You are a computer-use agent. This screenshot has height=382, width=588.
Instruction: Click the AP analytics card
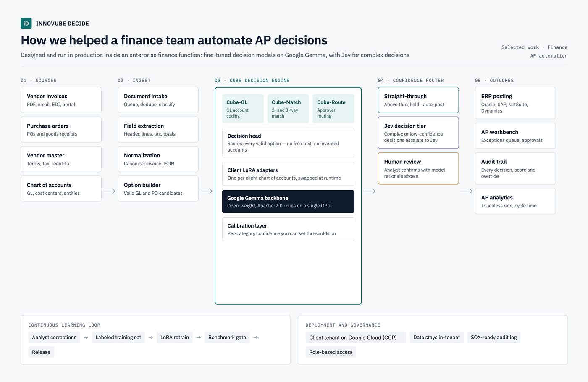(x=515, y=201)
